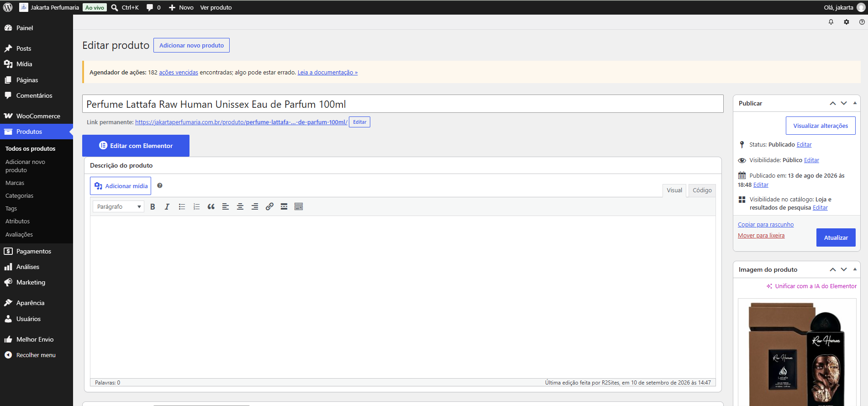The height and width of the screenshot is (406, 868).
Task: Open the help question mark icon
Action: (862, 22)
